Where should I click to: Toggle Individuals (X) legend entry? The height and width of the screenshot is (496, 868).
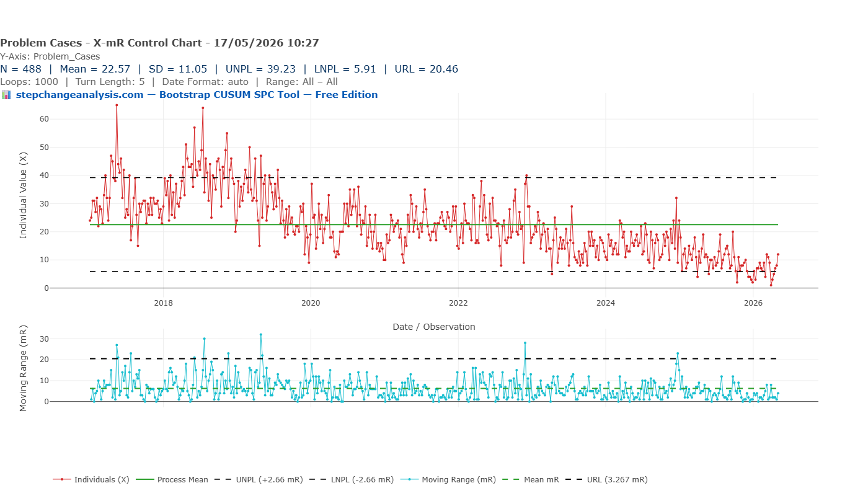coord(91,479)
